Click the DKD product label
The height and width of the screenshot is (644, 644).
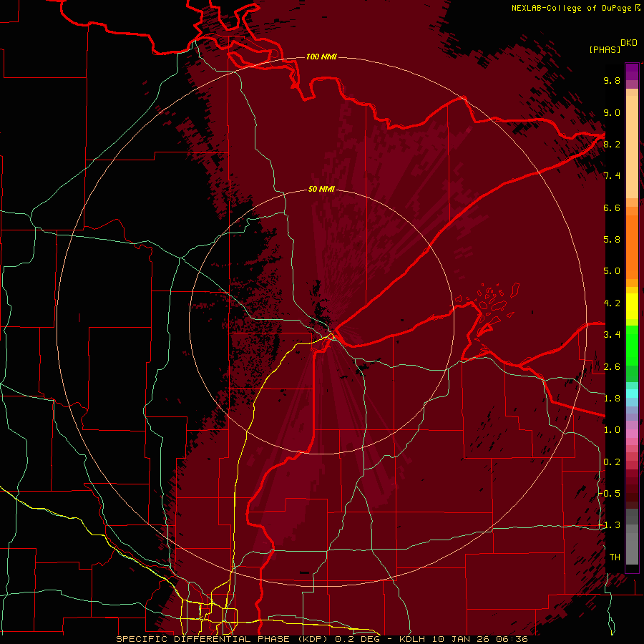click(x=628, y=43)
